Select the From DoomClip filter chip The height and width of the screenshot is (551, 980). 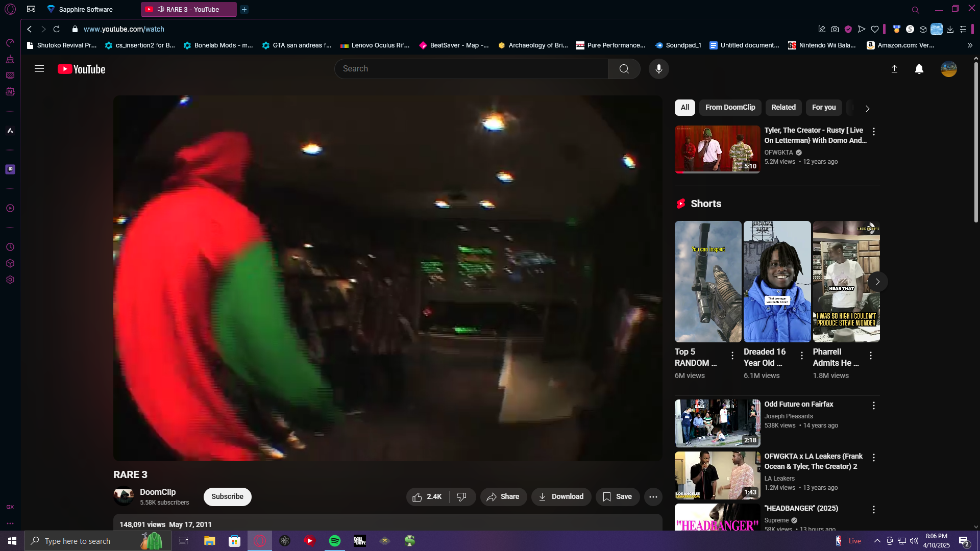(x=730, y=108)
